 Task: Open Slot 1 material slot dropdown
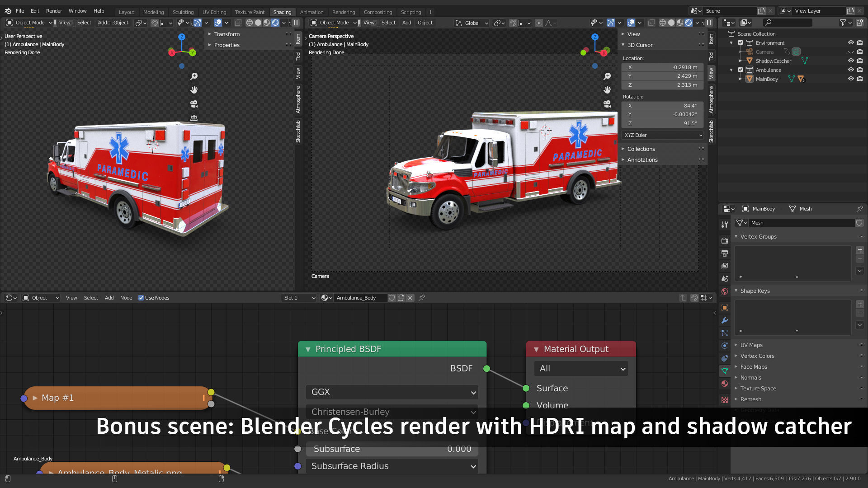point(299,298)
